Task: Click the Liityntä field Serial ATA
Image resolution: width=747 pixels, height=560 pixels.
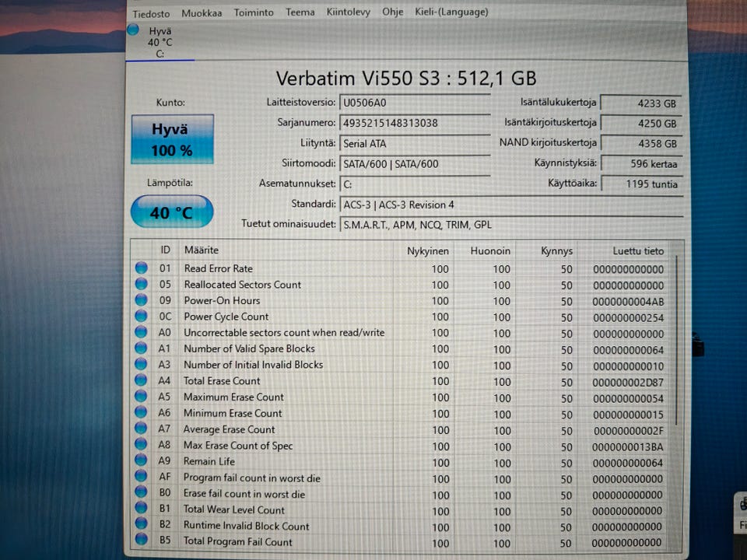Action: (415, 143)
